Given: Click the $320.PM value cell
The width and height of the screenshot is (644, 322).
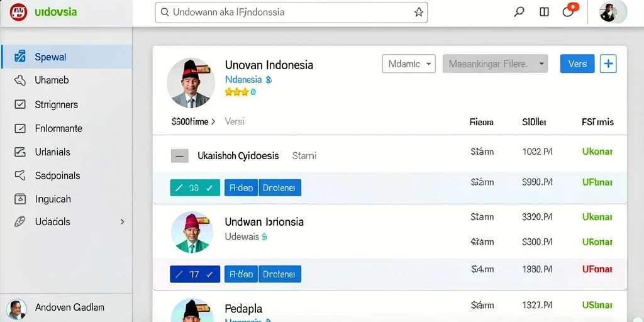Looking at the screenshot, I should click(537, 217).
